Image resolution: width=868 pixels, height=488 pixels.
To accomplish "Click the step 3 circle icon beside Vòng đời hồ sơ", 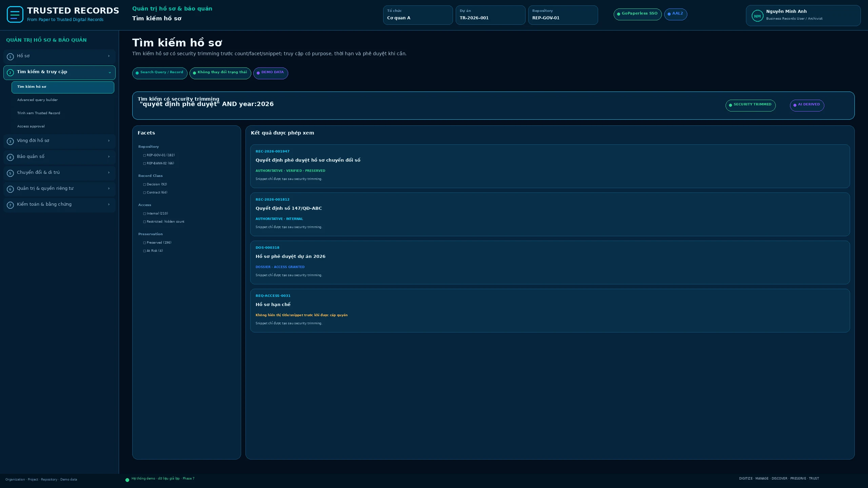I will [10, 141].
